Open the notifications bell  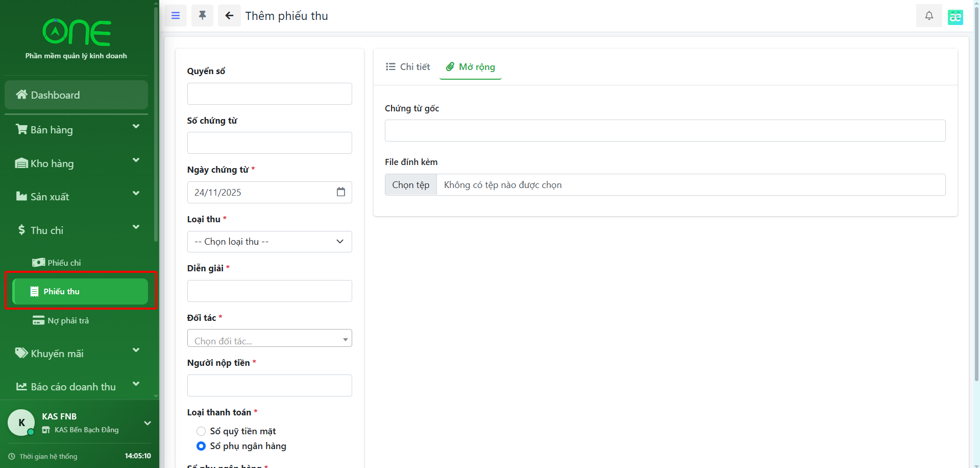click(929, 16)
